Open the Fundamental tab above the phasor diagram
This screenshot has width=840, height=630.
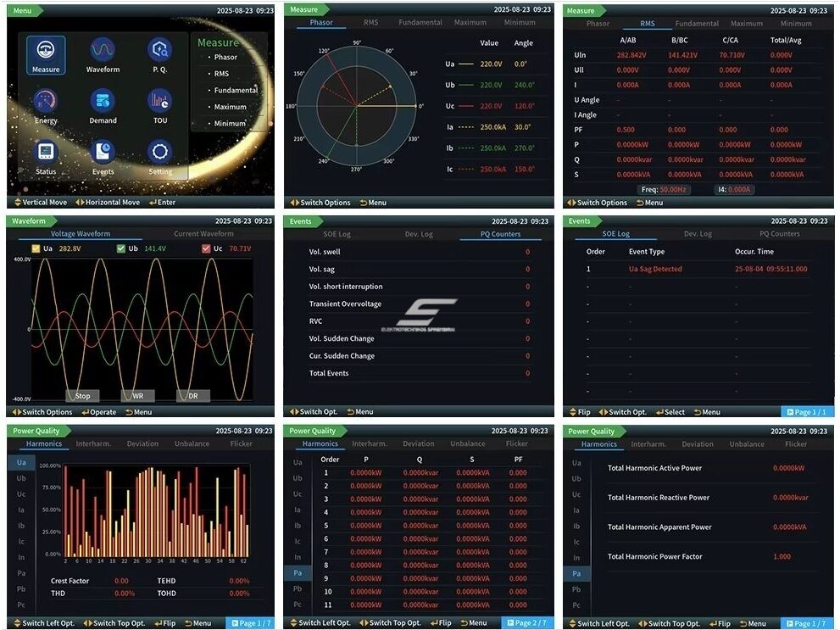420,23
